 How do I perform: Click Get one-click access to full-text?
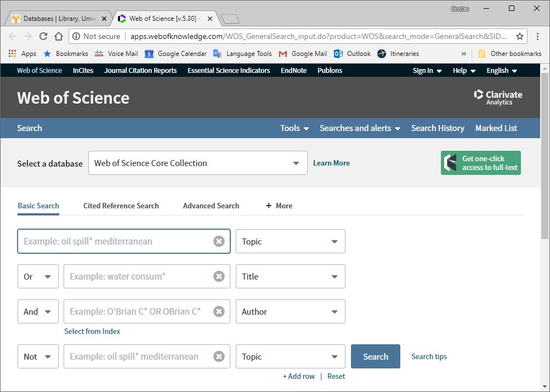(481, 163)
